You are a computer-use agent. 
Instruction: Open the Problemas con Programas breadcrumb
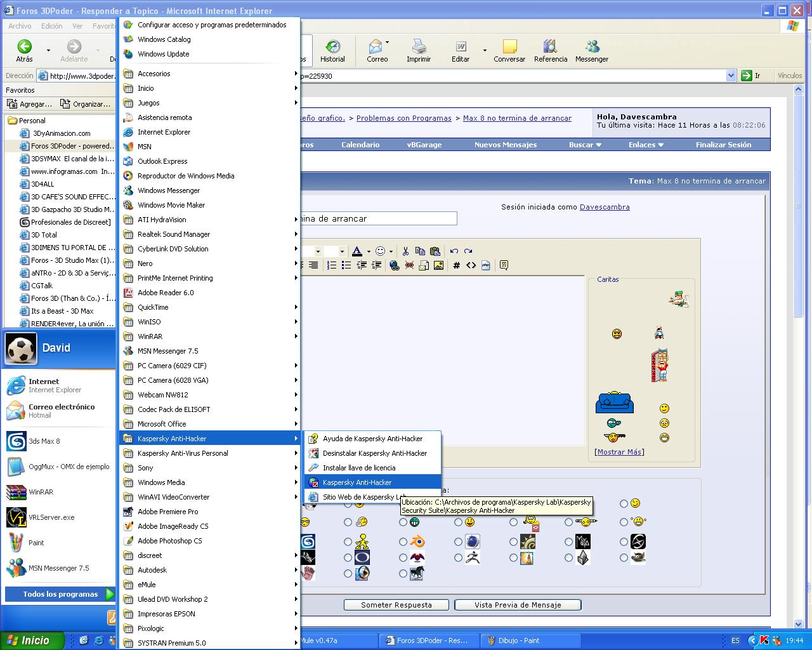tap(404, 118)
